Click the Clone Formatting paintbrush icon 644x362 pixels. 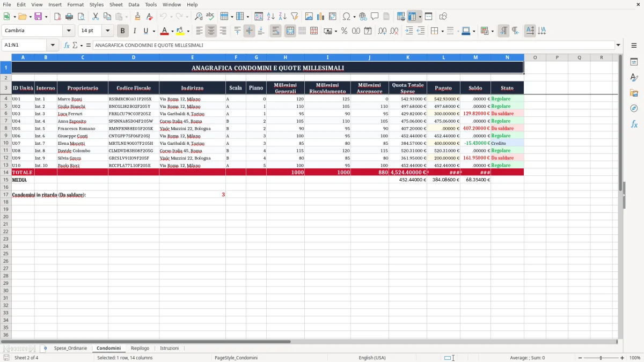coord(138,17)
